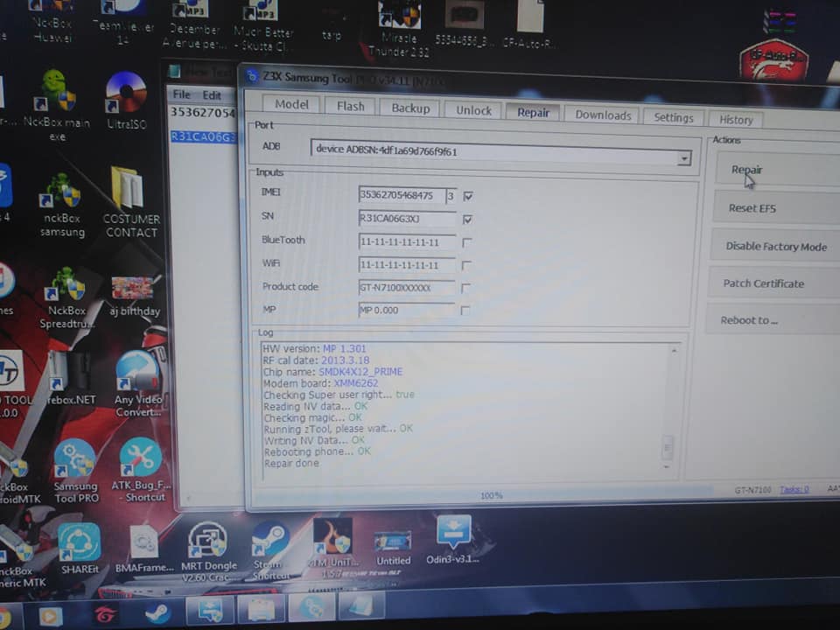
Task: Enable the WiFi checkbox
Action: pos(466,265)
